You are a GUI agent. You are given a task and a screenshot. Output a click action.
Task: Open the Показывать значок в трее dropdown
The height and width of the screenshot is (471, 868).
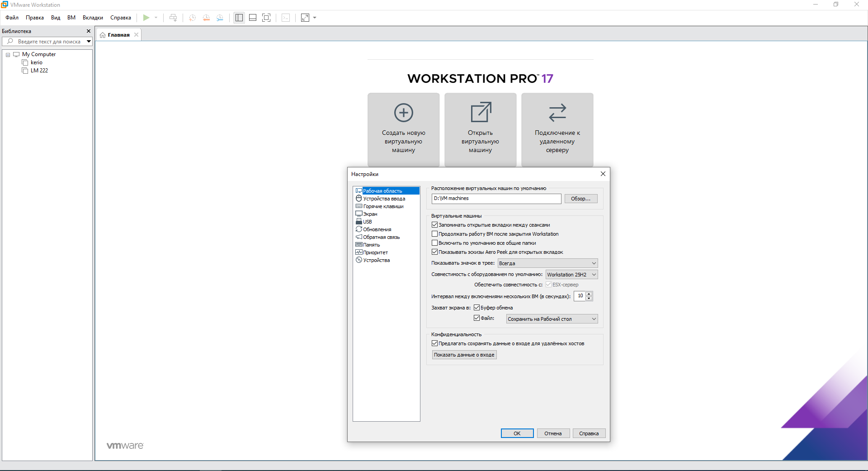[547, 263]
